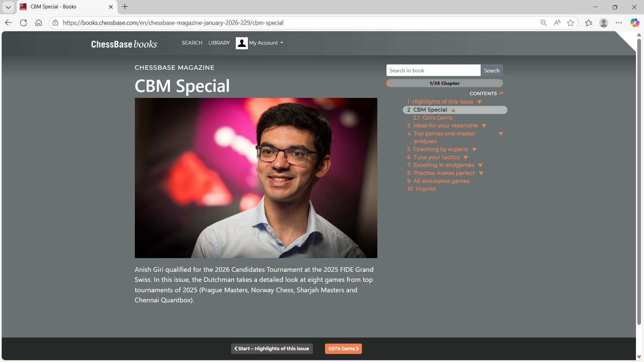Collapse the CBM Special chapter arrow
The image size is (644, 362).
(453, 110)
